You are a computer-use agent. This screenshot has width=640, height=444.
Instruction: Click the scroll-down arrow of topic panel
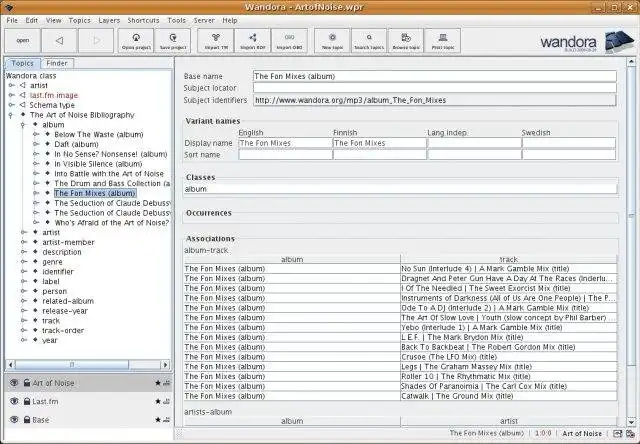[631, 422]
